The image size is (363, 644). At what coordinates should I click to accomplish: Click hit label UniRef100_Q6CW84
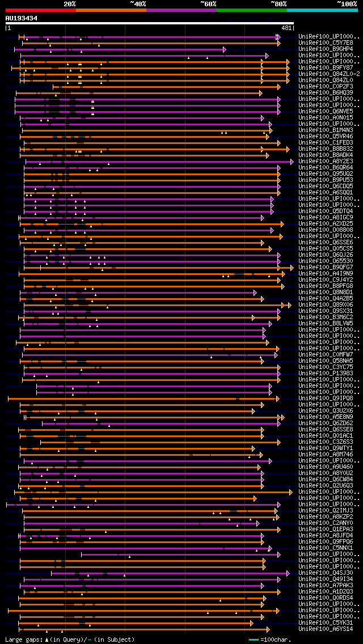(326, 479)
